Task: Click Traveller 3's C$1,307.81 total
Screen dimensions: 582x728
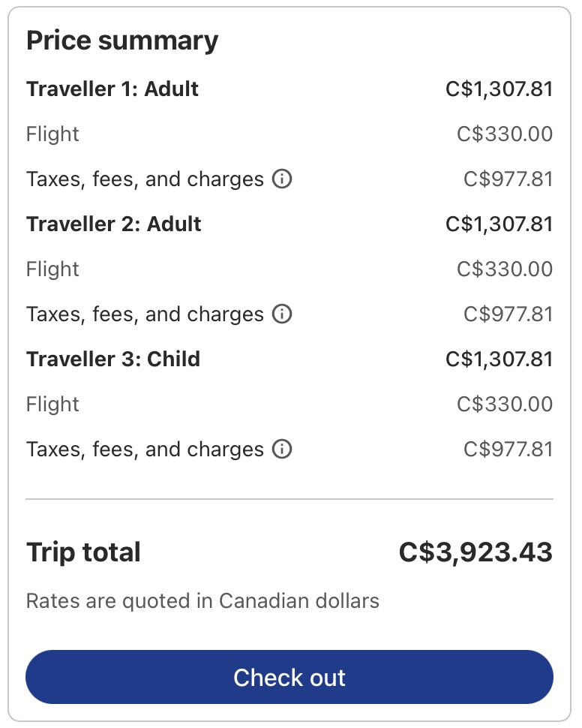Action: pos(499,359)
